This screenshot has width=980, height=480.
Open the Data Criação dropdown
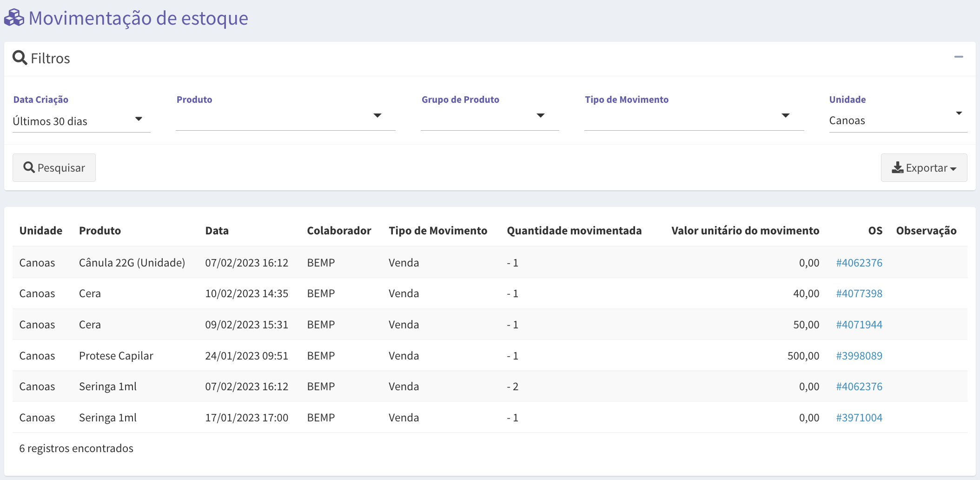[x=81, y=121]
